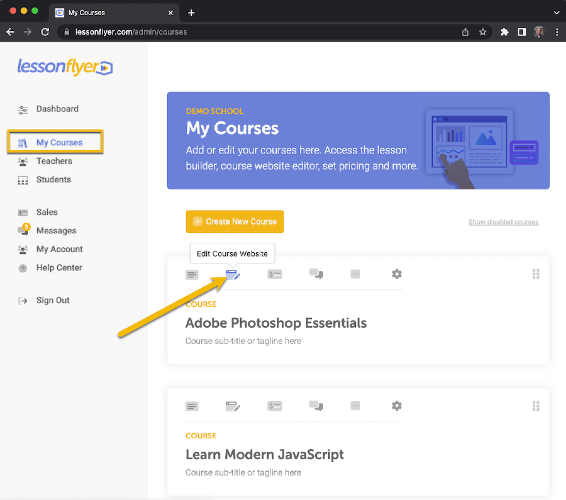566x500 pixels.
Task: Select My Courses sidebar item
Action: 59,143
